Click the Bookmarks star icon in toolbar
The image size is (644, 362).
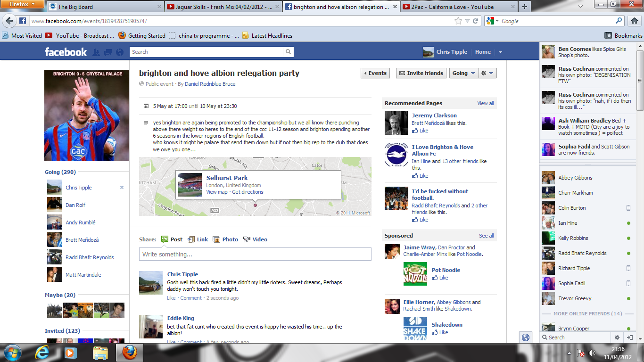(609, 35)
